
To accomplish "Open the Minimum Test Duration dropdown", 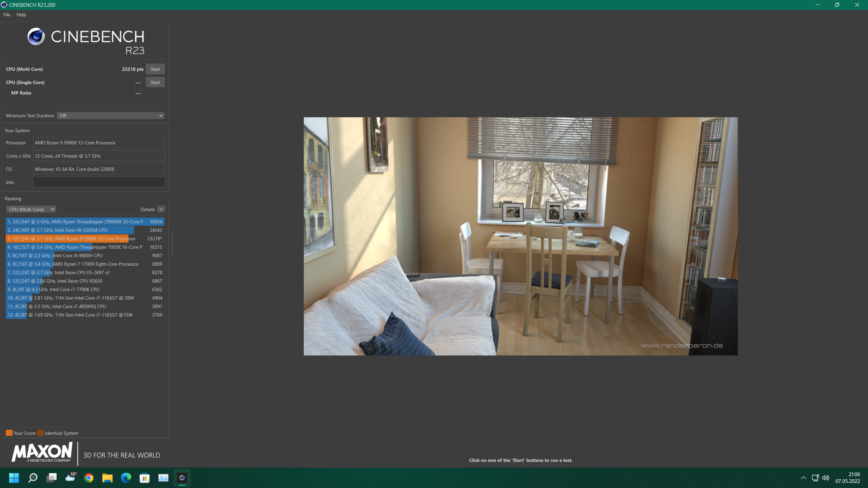I will (x=111, y=116).
